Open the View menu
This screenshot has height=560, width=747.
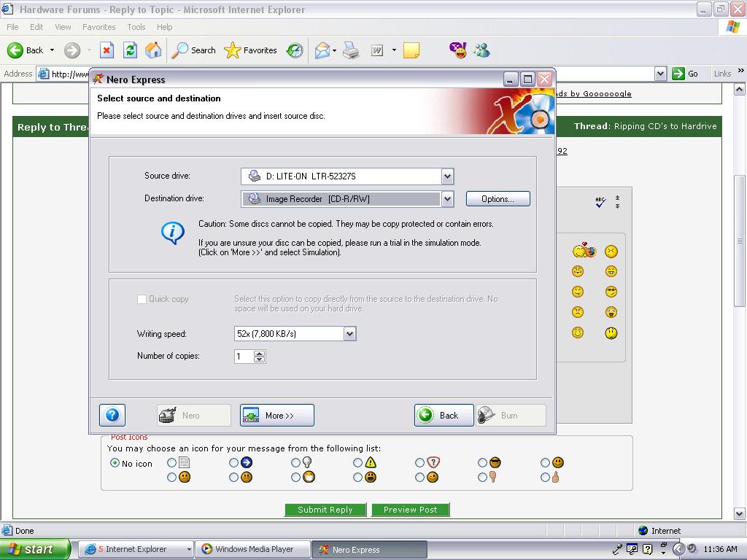63,27
